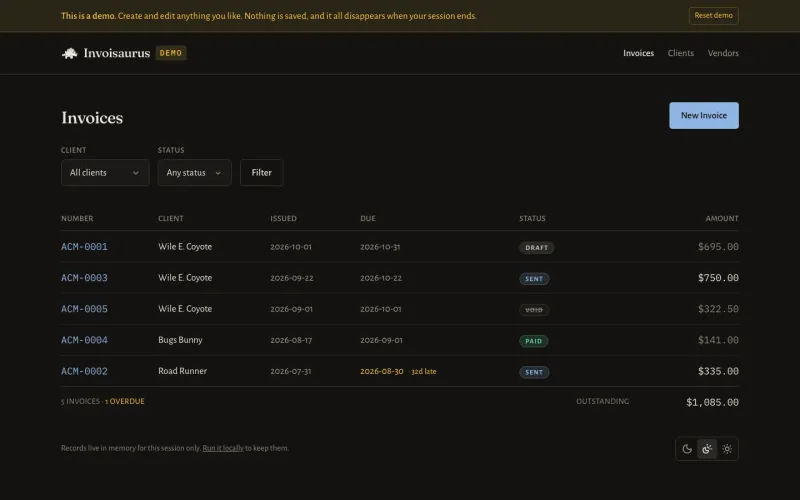Click SENT badge on ACM-0003 row
The height and width of the screenshot is (500, 800).
[534, 279]
